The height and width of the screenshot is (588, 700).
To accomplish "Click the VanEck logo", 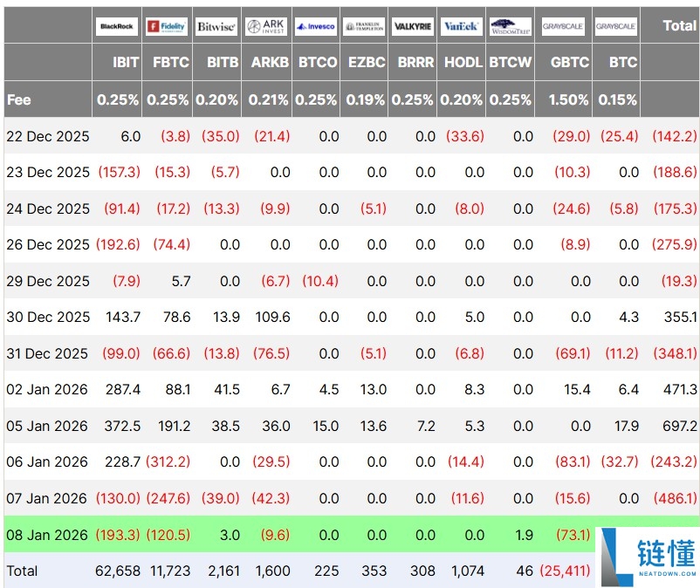I will pyautogui.click(x=461, y=26).
